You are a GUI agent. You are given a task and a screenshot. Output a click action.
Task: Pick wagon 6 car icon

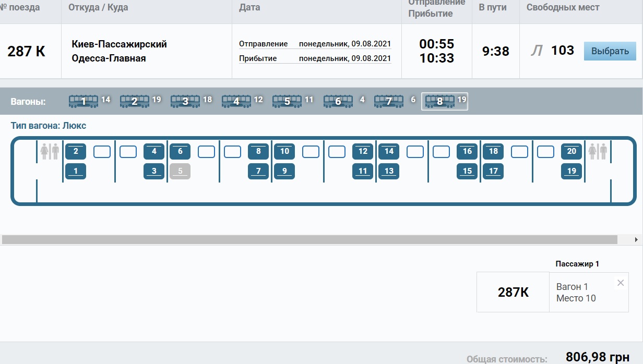[x=338, y=101]
